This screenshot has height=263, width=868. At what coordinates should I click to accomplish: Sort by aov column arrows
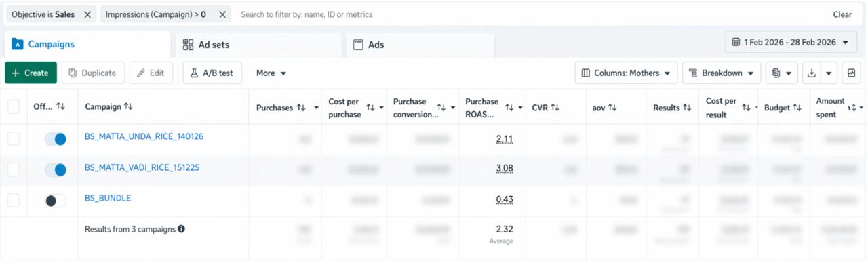click(x=612, y=108)
